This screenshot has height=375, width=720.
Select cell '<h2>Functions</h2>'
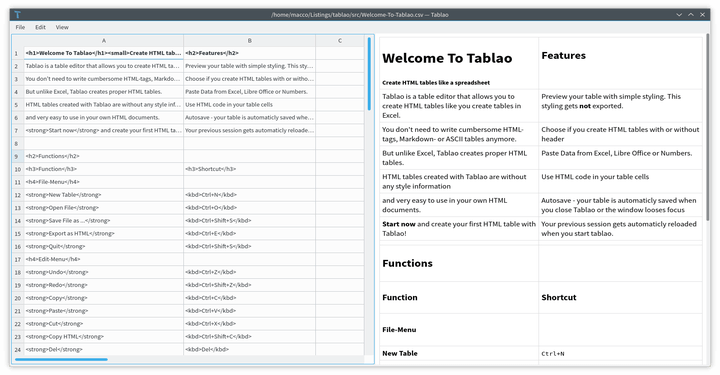[x=104, y=156]
